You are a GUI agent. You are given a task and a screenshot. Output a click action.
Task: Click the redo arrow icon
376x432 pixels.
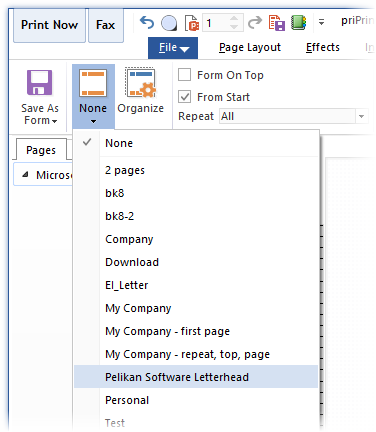pos(255,23)
